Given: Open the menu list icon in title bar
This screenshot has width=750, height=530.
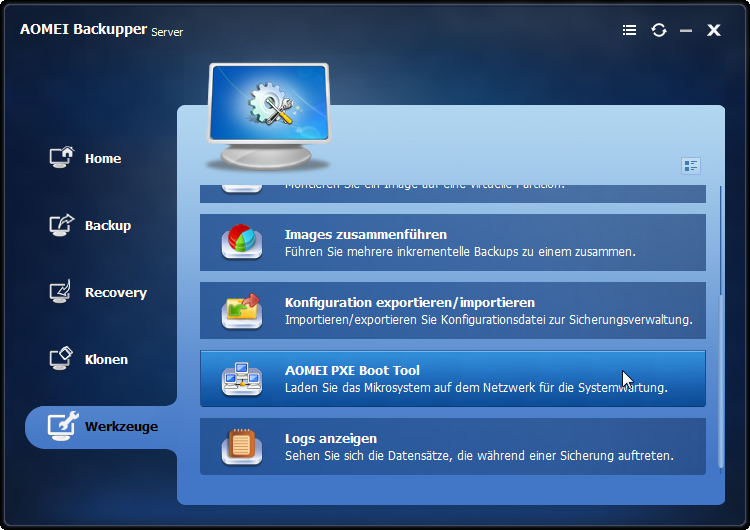Looking at the screenshot, I should click(629, 30).
